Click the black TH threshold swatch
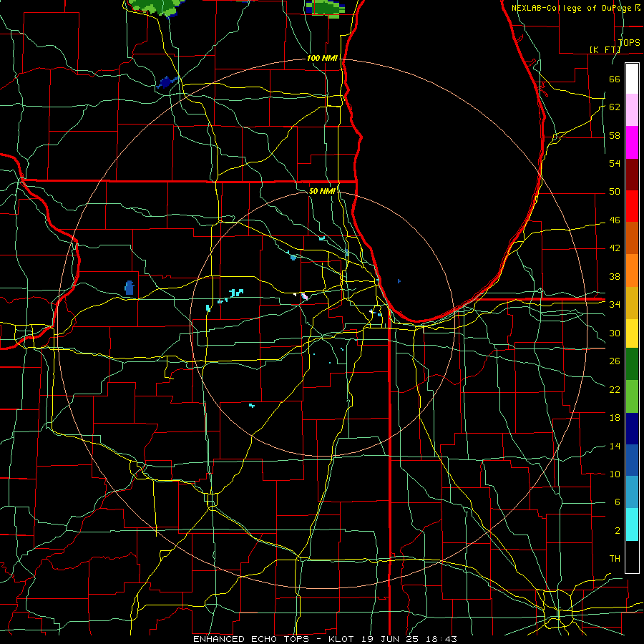644x644 pixels. click(632, 557)
